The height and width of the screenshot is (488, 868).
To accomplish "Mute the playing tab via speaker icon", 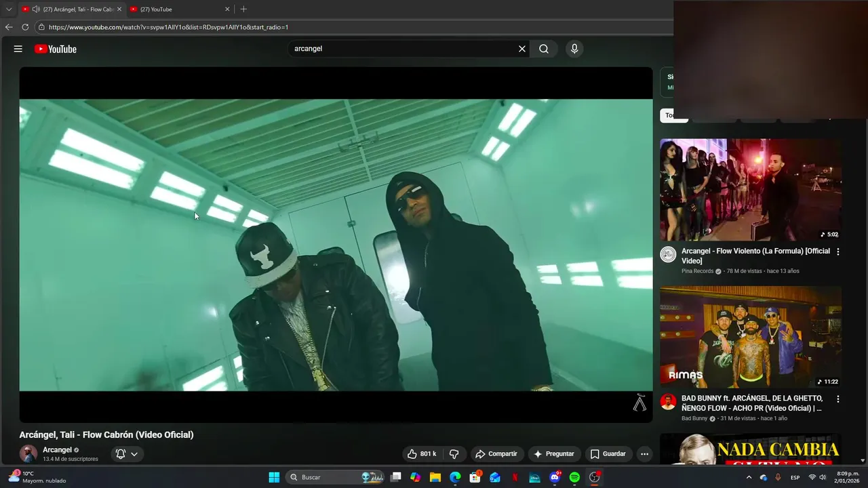I will [35, 9].
